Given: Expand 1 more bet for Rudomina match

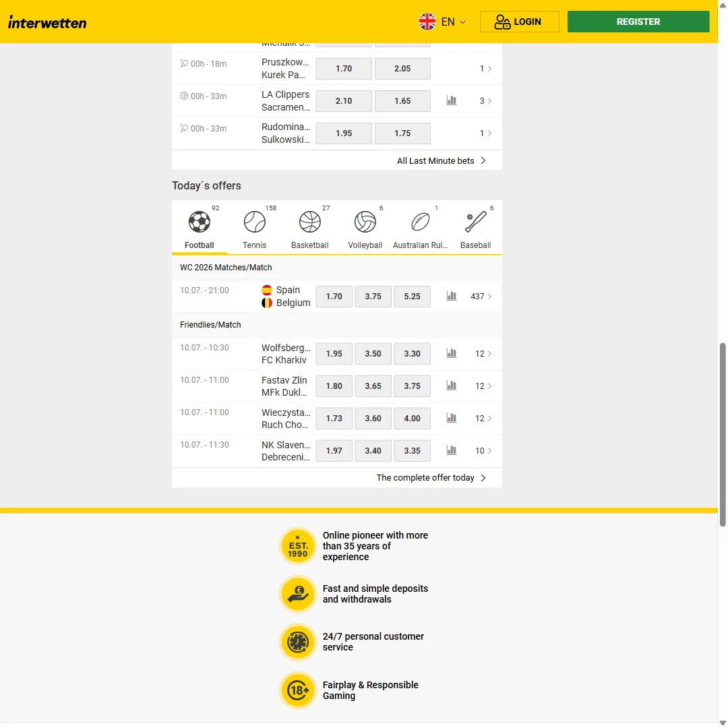Looking at the screenshot, I should point(485,133).
